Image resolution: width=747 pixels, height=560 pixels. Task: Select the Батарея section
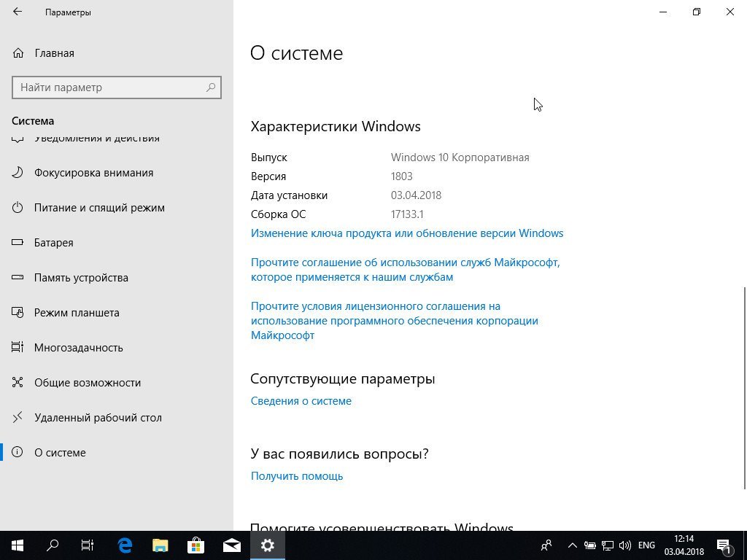[117, 242]
